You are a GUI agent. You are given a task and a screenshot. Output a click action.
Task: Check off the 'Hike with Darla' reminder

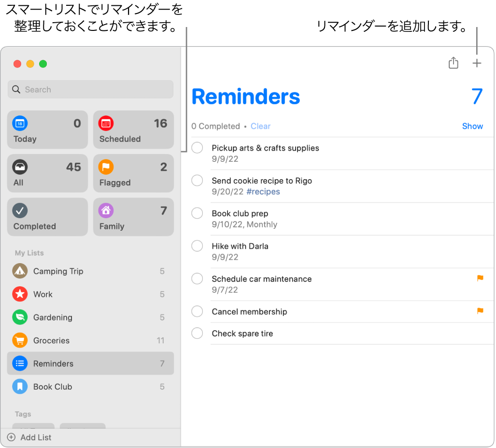(197, 246)
